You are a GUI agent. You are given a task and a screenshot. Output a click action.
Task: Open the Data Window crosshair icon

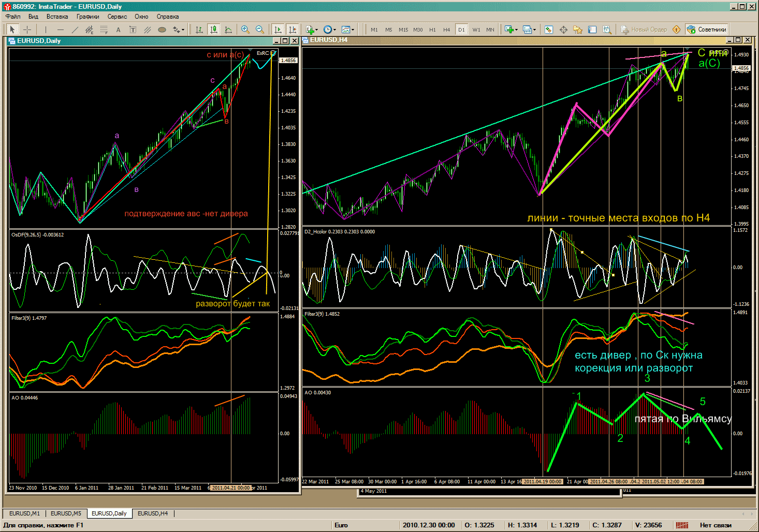(x=563, y=29)
